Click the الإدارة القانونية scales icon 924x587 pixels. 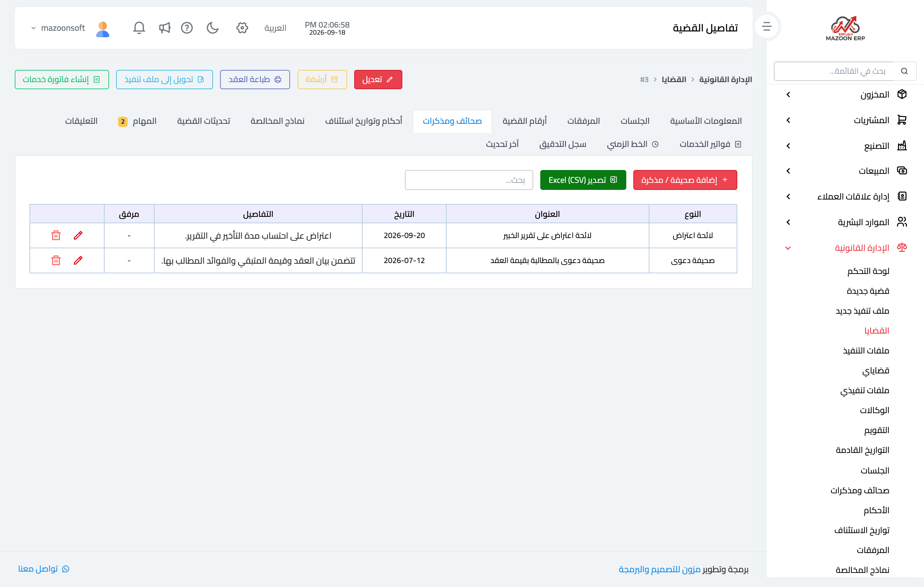pyautogui.click(x=902, y=247)
